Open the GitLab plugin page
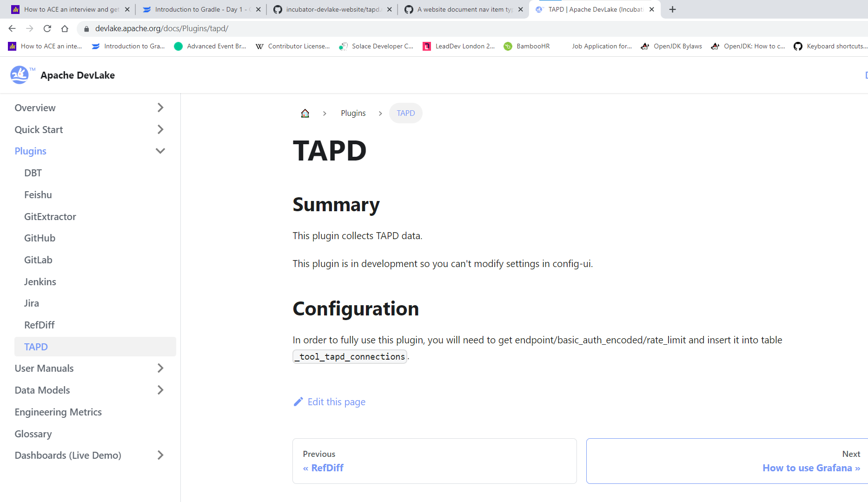The height and width of the screenshot is (502, 868). [x=38, y=260]
